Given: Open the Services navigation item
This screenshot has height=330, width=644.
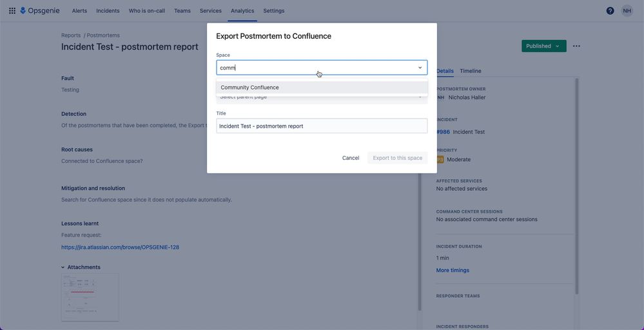Looking at the screenshot, I should pyautogui.click(x=211, y=11).
